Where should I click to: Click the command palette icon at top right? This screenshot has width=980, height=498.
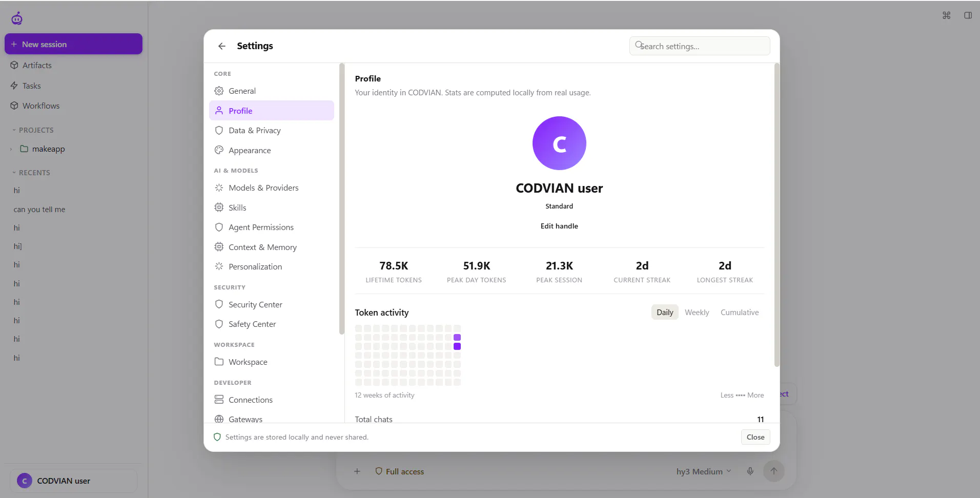pyautogui.click(x=946, y=15)
